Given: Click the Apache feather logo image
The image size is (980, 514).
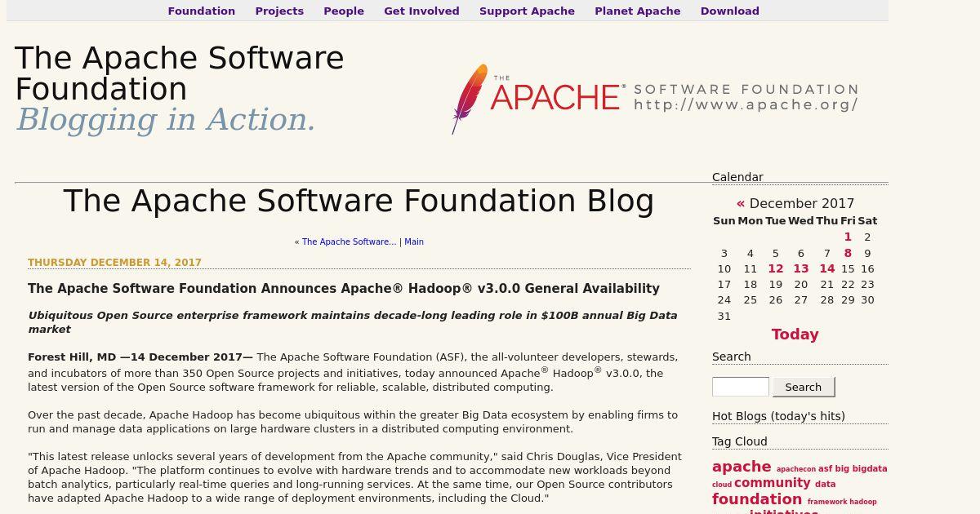Looking at the screenshot, I should [x=655, y=99].
